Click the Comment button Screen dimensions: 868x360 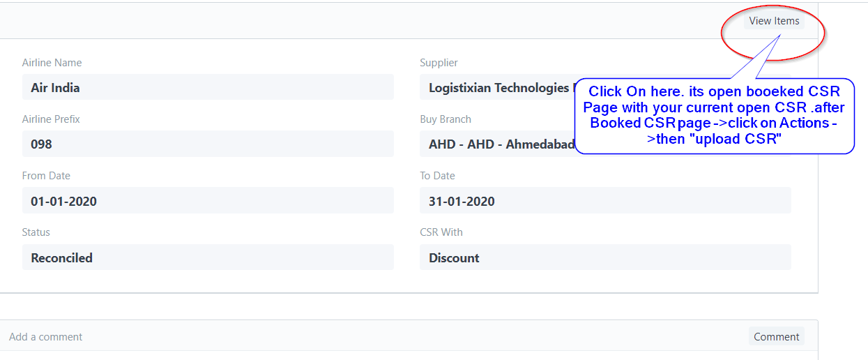[x=776, y=336]
